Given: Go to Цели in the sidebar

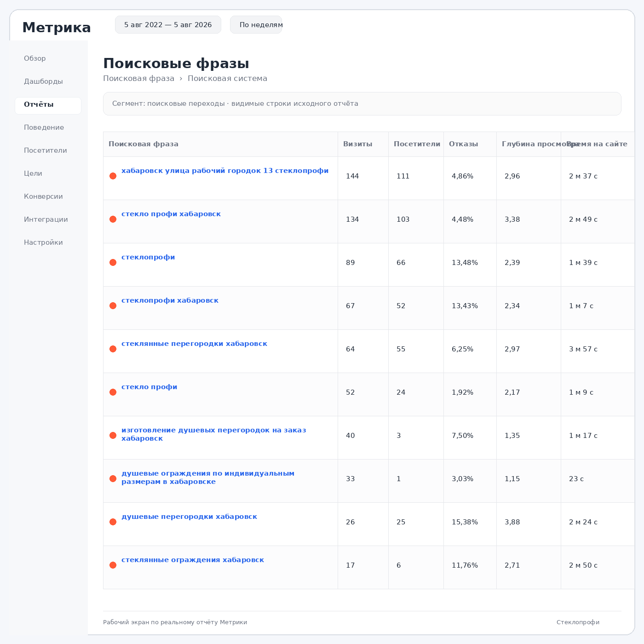Looking at the screenshot, I should click(33, 173).
